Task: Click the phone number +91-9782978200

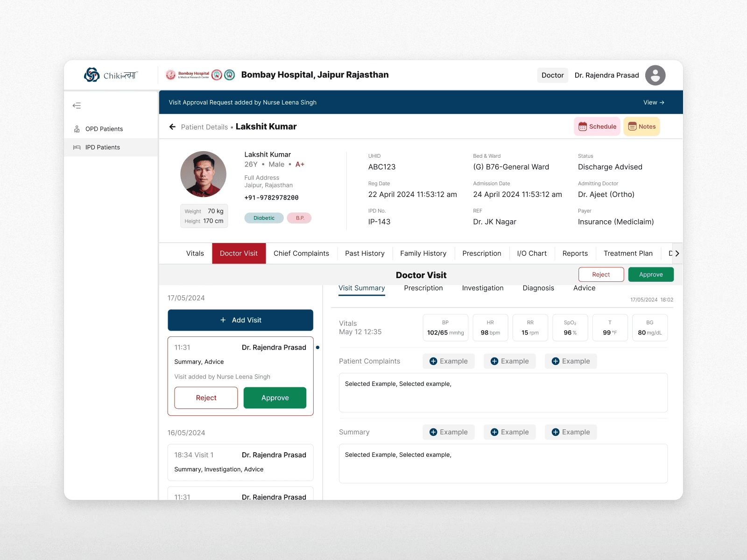Action: click(x=271, y=198)
